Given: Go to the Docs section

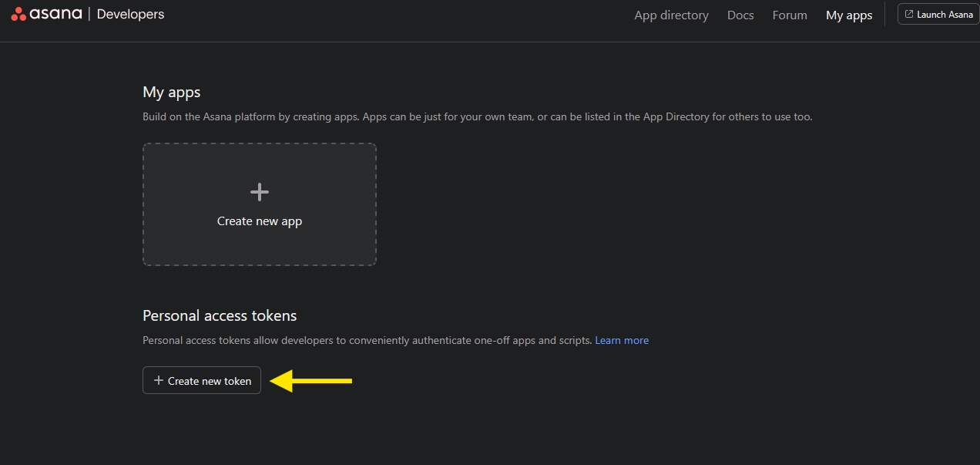Looking at the screenshot, I should click(740, 15).
